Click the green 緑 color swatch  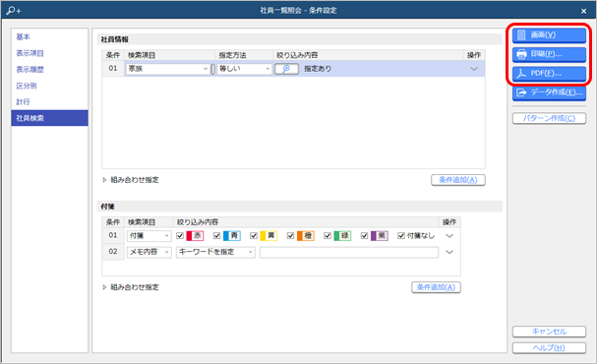[342, 236]
